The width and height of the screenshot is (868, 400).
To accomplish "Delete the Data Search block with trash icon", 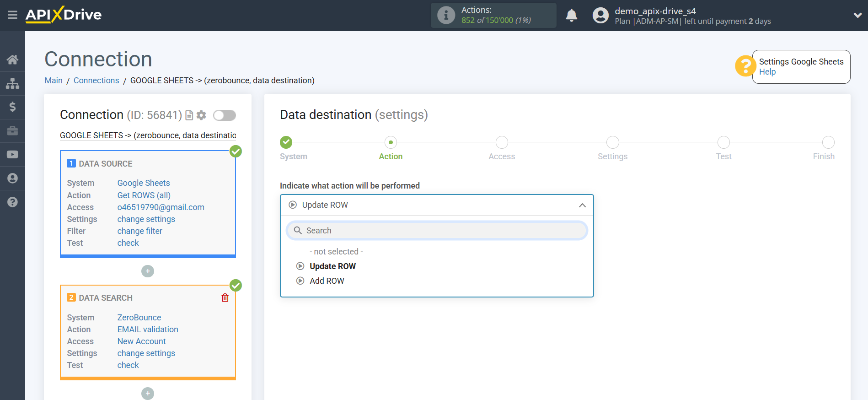I will [x=225, y=298].
